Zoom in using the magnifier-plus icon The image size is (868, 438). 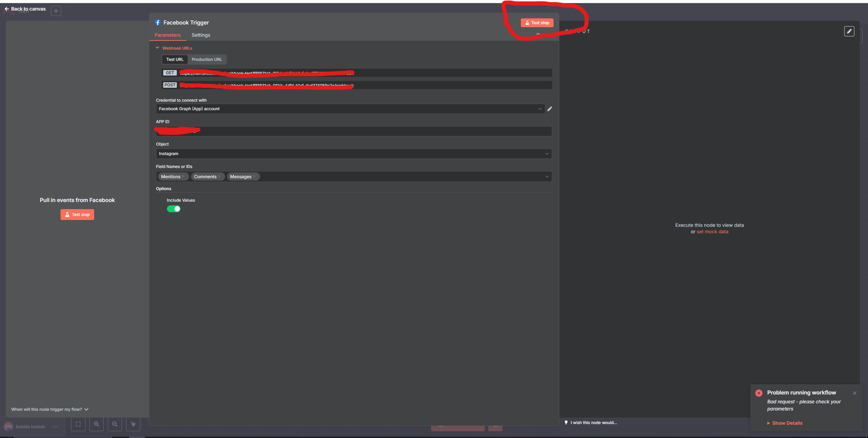pos(97,424)
